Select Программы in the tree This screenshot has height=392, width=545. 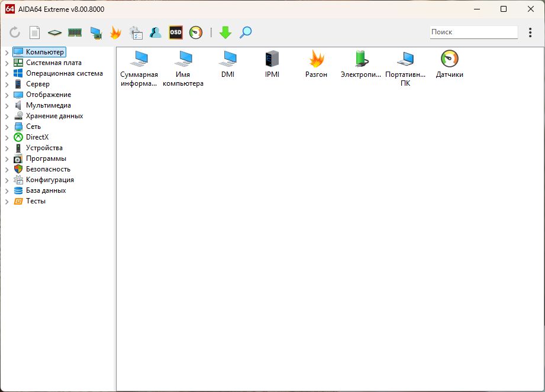[40, 158]
